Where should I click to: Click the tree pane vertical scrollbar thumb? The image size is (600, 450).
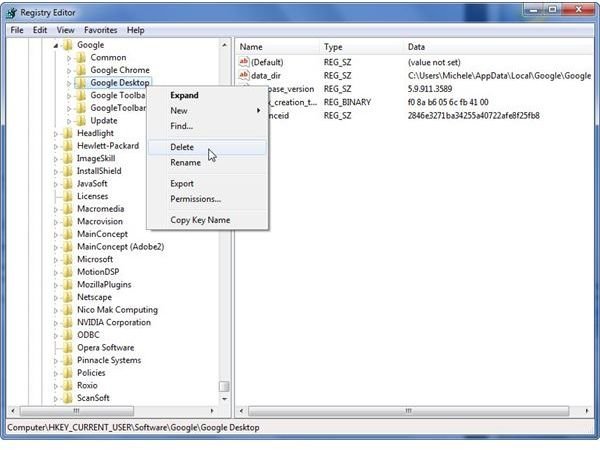[224, 386]
